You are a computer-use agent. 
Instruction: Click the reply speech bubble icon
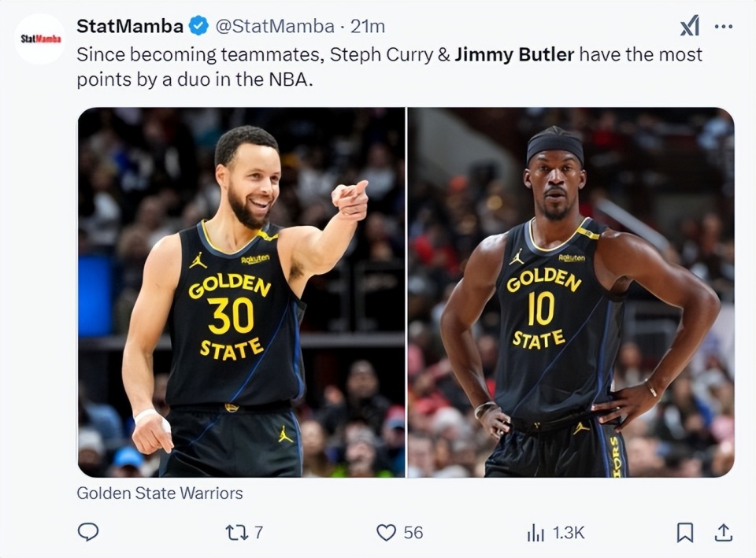tap(88, 532)
